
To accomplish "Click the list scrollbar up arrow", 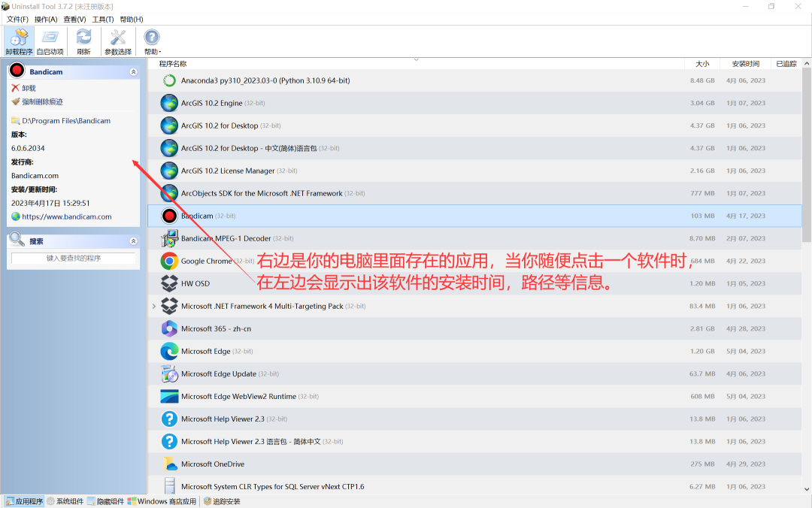I will coord(807,63).
